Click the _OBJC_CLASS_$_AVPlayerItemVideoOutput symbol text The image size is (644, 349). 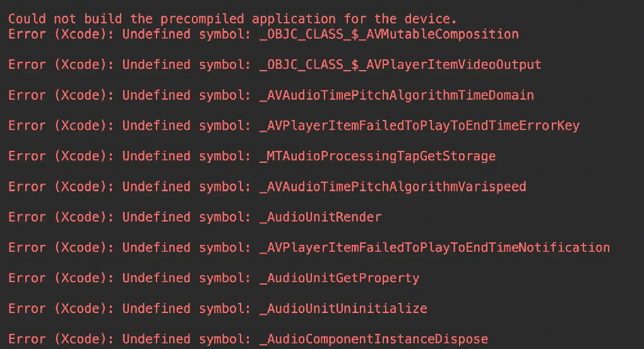click(400, 64)
